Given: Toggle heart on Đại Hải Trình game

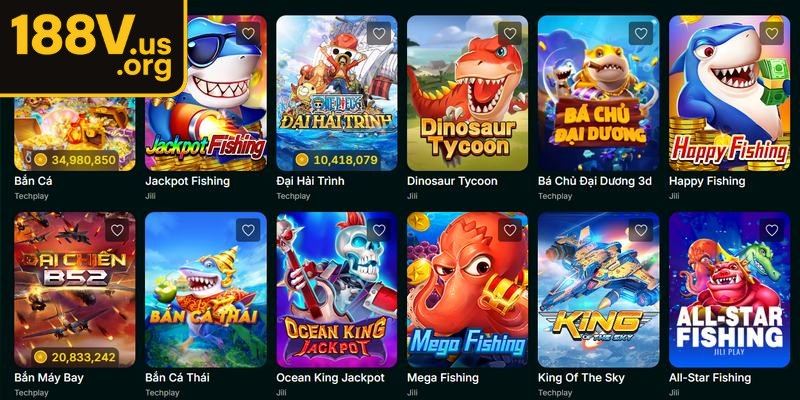Looking at the screenshot, I should (x=379, y=34).
